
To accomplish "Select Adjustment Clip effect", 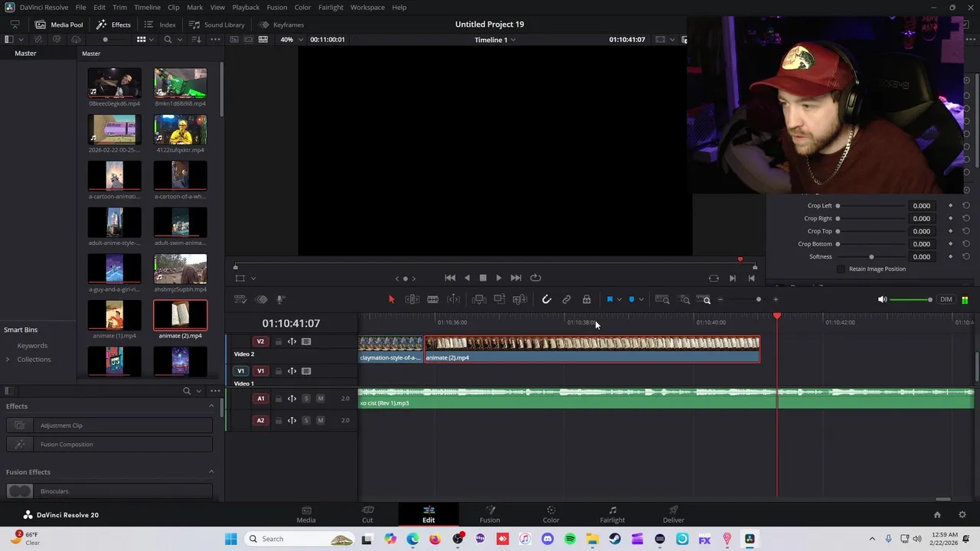I will click(x=109, y=425).
